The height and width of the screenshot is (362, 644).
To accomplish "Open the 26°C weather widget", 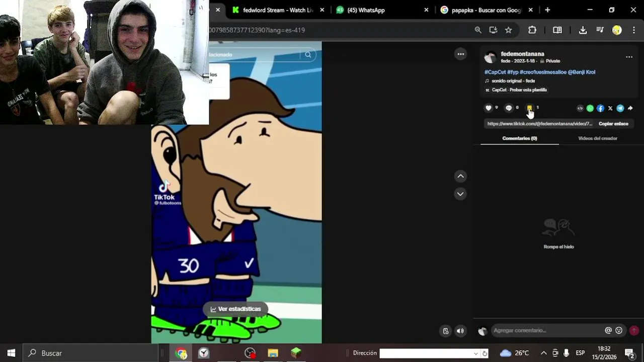I will (x=515, y=353).
